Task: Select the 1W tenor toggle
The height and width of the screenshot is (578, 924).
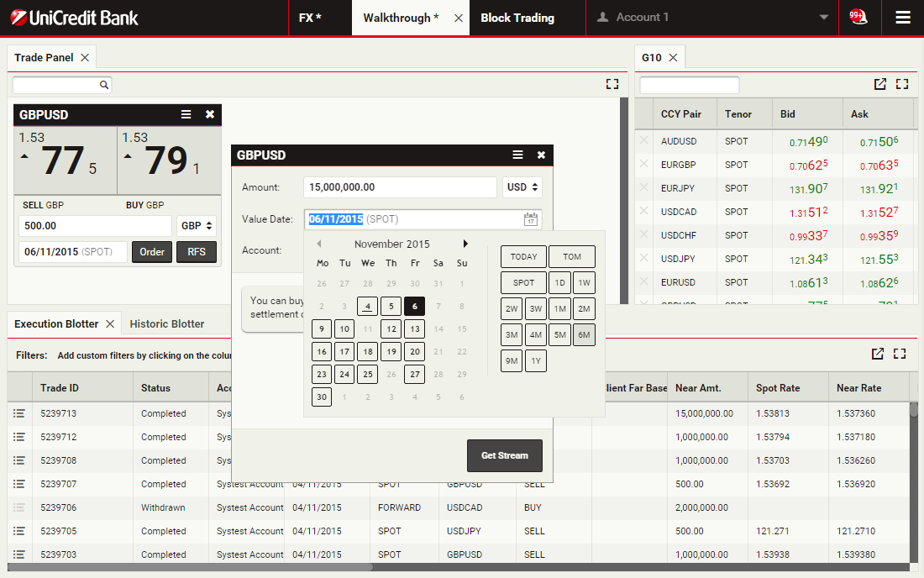Action: coord(584,282)
